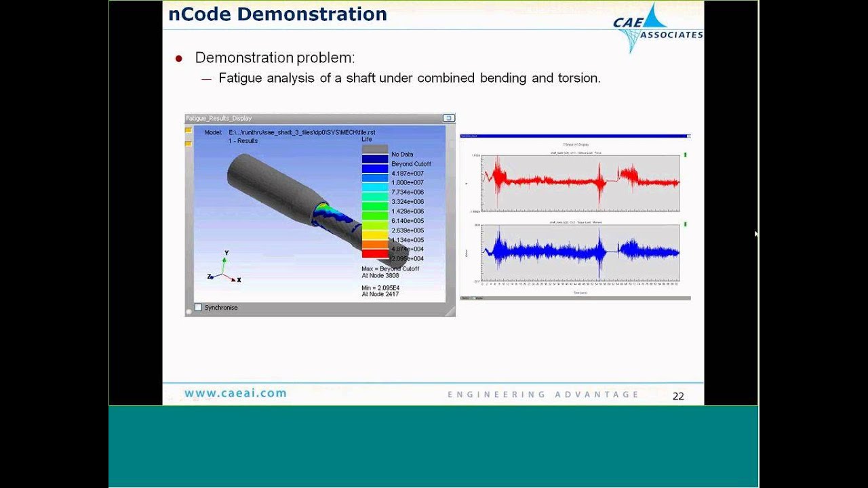868x488 pixels.
Task: Click the '7.734e+006' legend value
Action: coord(408,192)
